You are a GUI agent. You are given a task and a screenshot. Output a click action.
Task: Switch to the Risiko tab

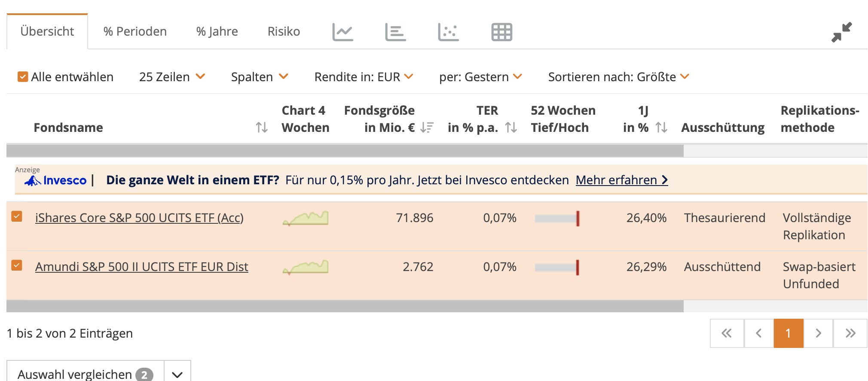[284, 31]
